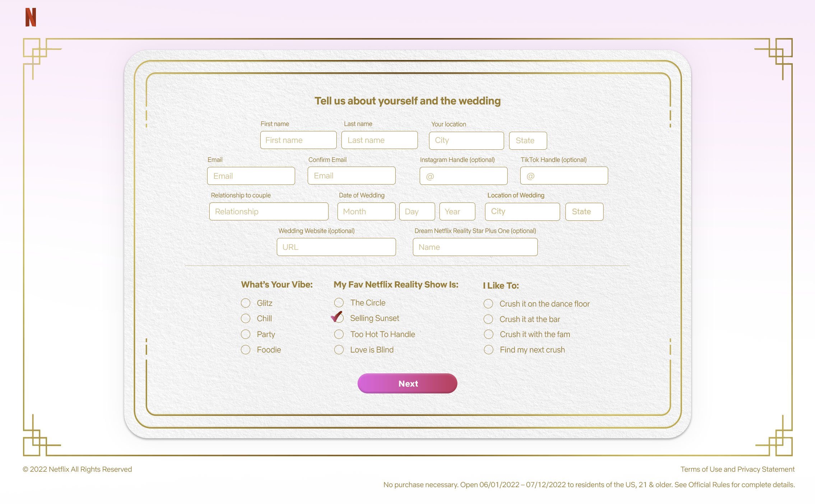Focus the First name field

(x=298, y=140)
